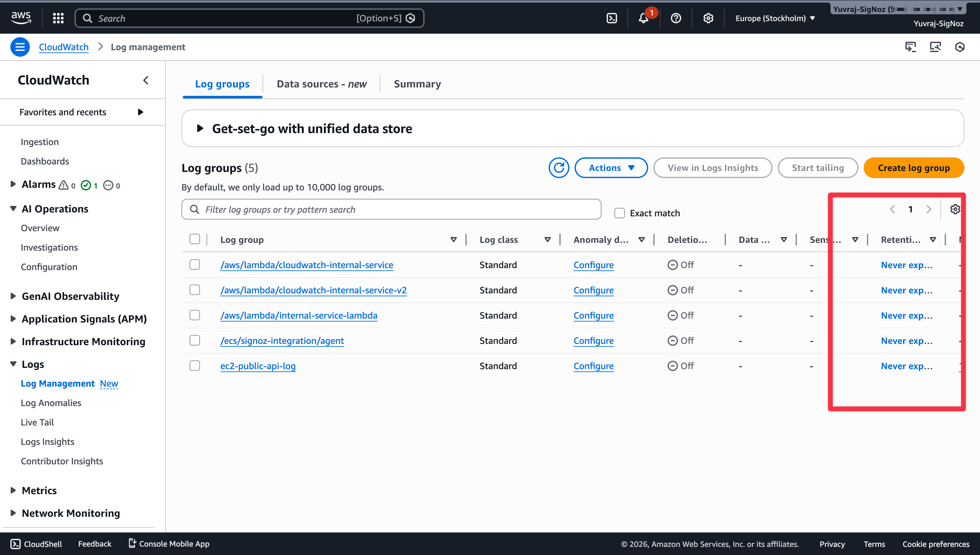This screenshot has width=980, height=555.
Task: Click the Create log group button
Action: 914,168
